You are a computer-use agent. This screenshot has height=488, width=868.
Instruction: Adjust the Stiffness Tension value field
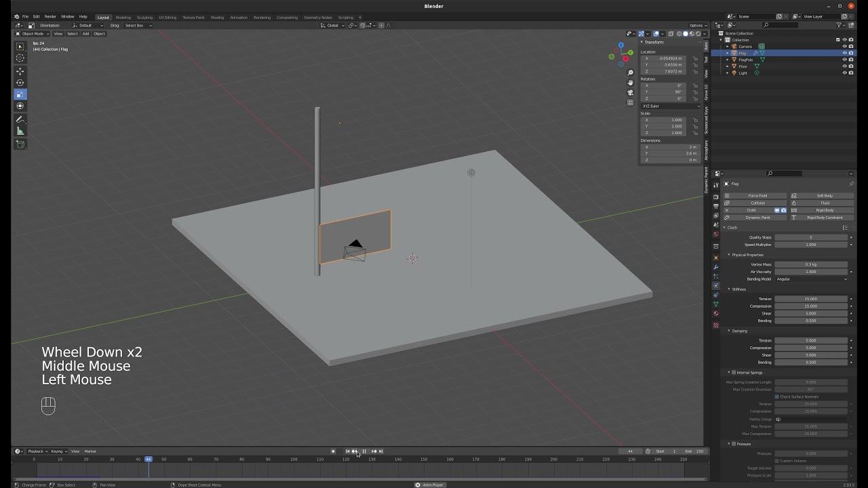pos(811,299)
